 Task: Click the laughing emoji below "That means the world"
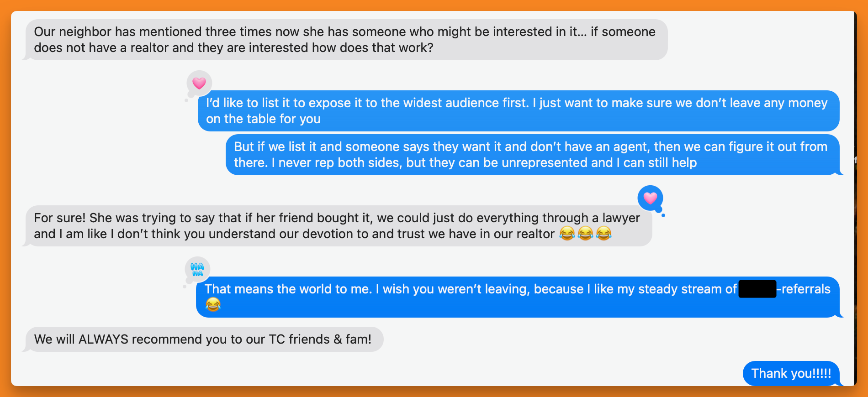click(x=213, y=304)
